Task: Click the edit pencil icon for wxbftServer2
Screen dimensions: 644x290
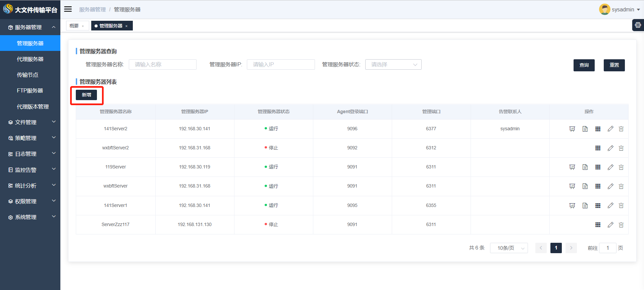Action: point(610,148)
